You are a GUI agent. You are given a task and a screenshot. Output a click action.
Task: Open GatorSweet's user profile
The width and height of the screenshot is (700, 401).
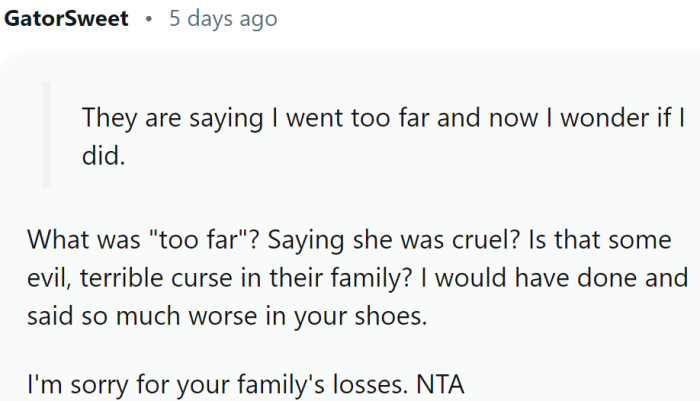[x=66, y=20]
